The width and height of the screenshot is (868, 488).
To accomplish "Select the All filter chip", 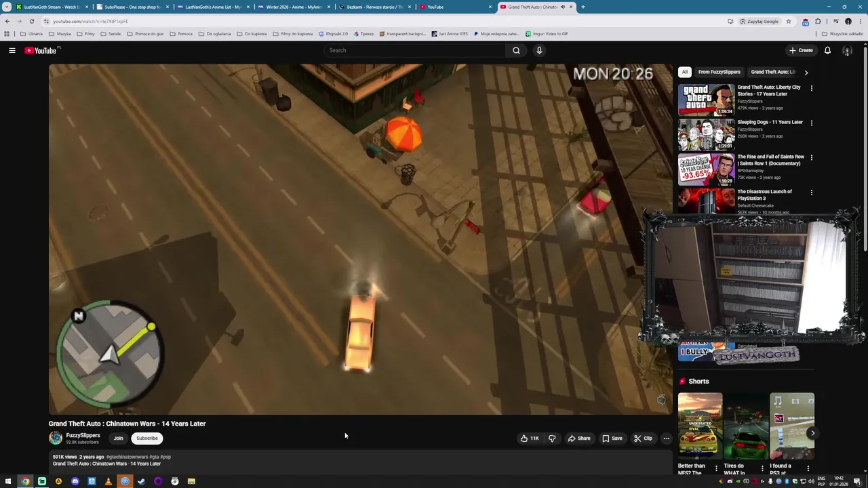I will click(684, 72).
